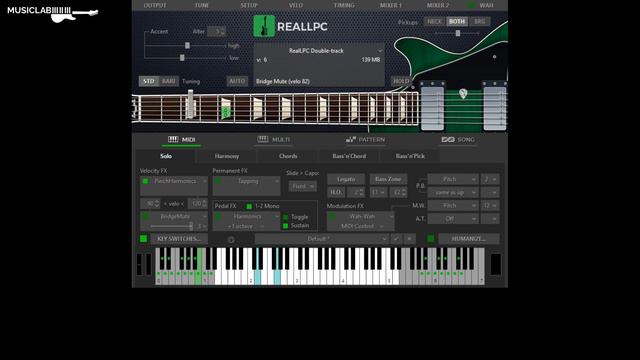Open the M.W. Pitch dropdown

[x=453, y=206]
